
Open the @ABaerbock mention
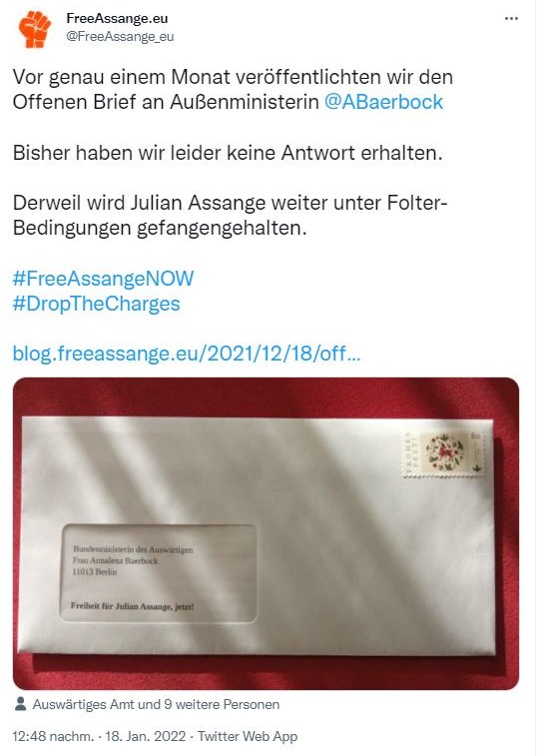(x=383, y=102)
